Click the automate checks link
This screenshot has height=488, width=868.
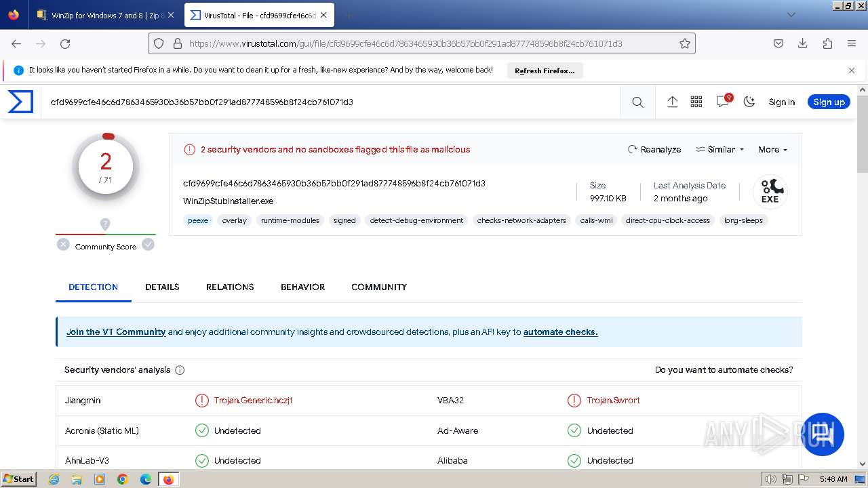[x=560, y=332]
